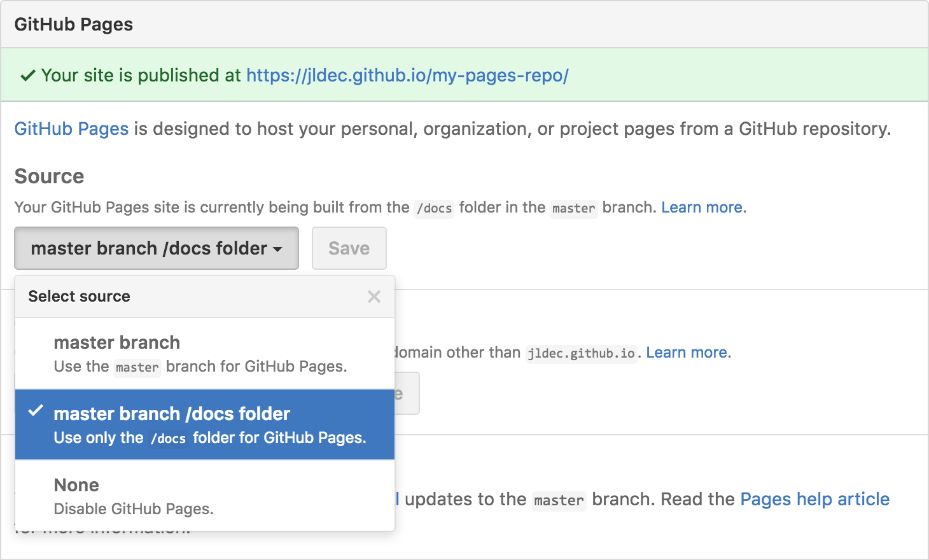
Task: Click the /docs inline code badge
Action: 433,208
